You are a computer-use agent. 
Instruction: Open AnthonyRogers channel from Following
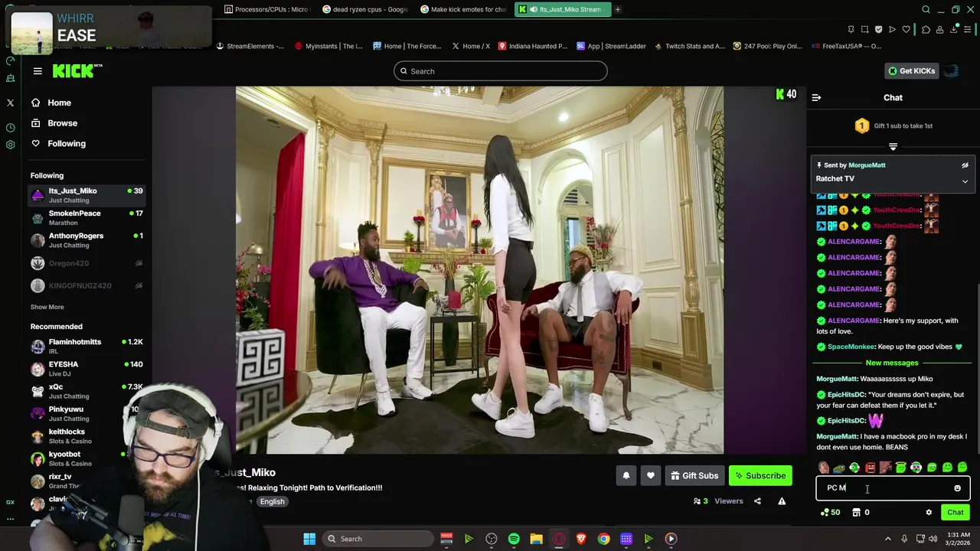87,240
